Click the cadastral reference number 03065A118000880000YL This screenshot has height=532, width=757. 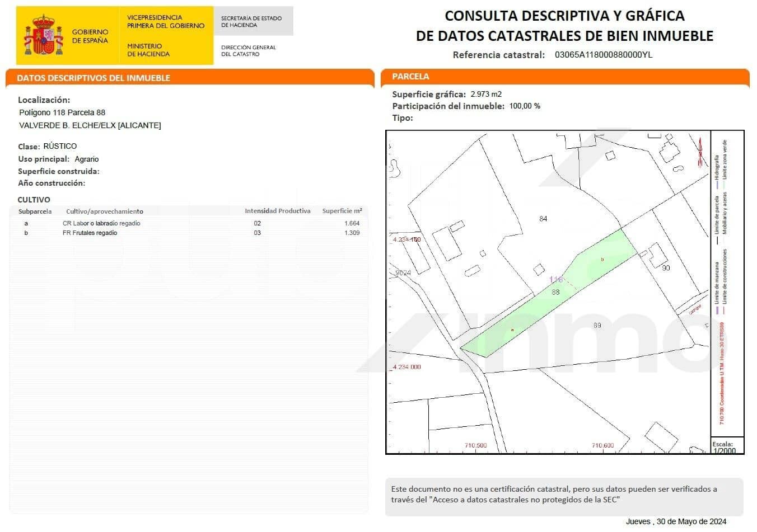click(603, 55)
